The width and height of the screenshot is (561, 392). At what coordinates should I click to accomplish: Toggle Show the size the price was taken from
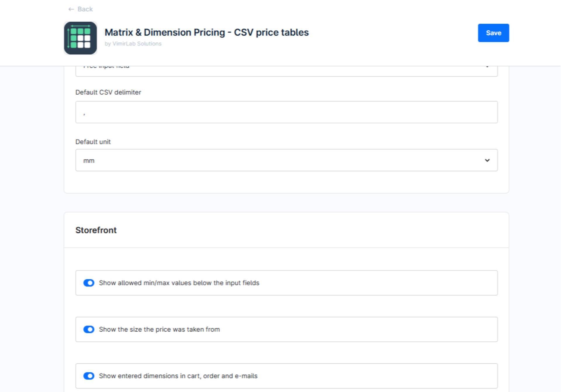89,329
